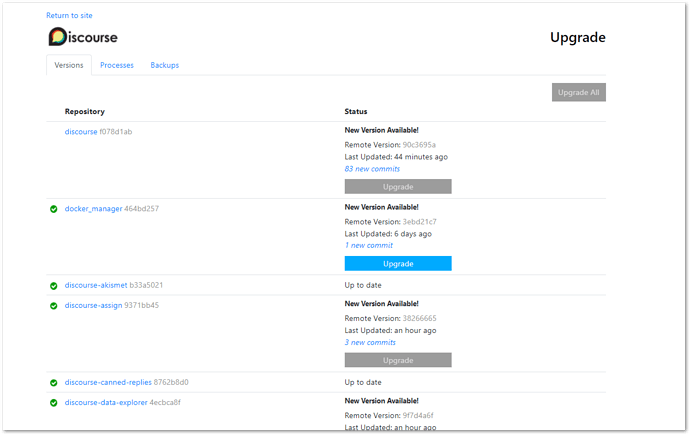Click Remote Version 38266665 text
The image size is (690, 434).
point(419,318)
